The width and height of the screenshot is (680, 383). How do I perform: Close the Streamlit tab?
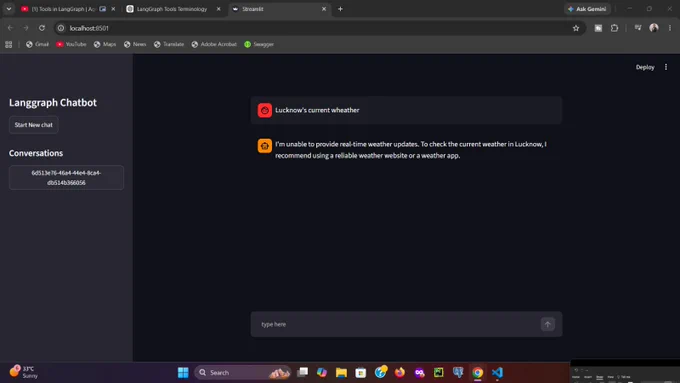click(x=324, y=9)
